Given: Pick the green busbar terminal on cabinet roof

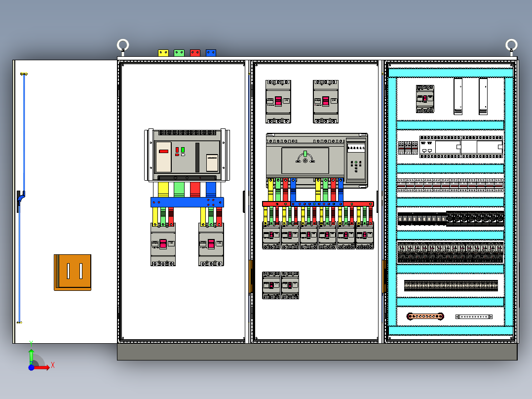Looking at the screenshot, I should pos(179,53).
